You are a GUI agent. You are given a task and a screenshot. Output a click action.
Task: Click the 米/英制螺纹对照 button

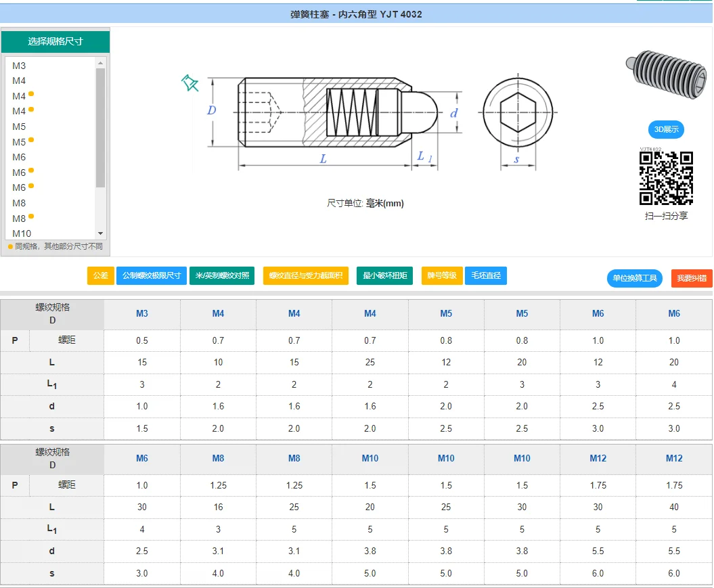(222, 276)
